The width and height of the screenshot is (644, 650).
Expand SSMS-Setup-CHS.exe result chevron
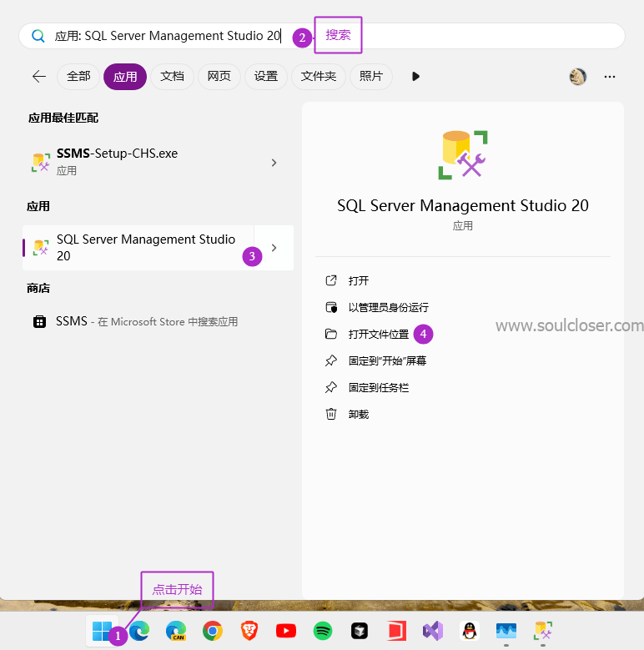pos(274,163)
